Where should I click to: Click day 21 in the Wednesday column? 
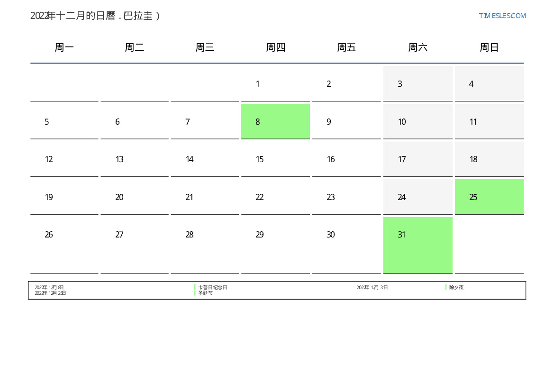(205, 197)
